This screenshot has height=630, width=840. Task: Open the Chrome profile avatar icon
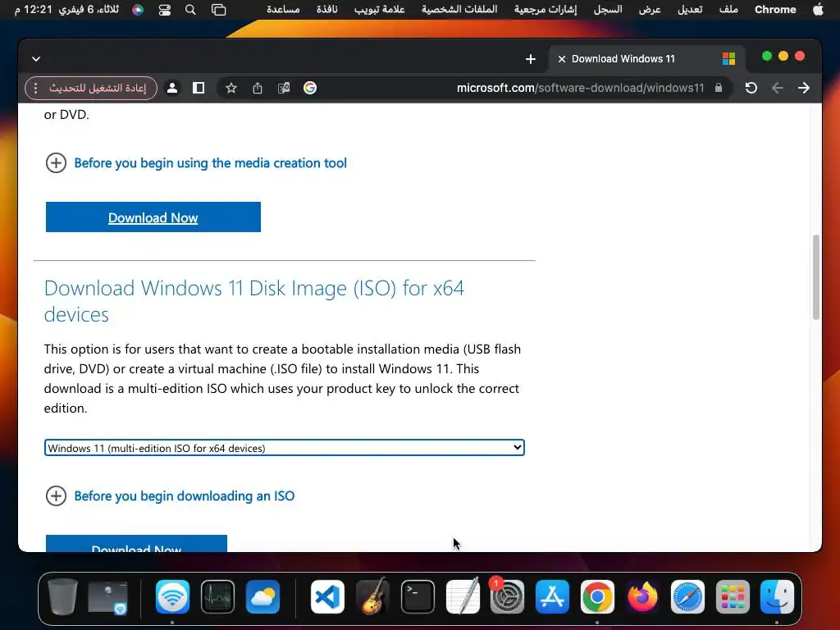coord(172,88)
